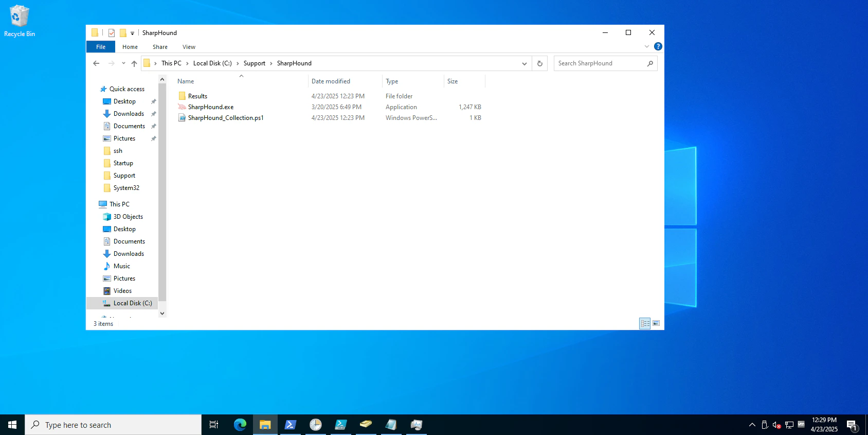The image size is (868, 435).
Task: Open Videos under This PC
Action: 122,291
